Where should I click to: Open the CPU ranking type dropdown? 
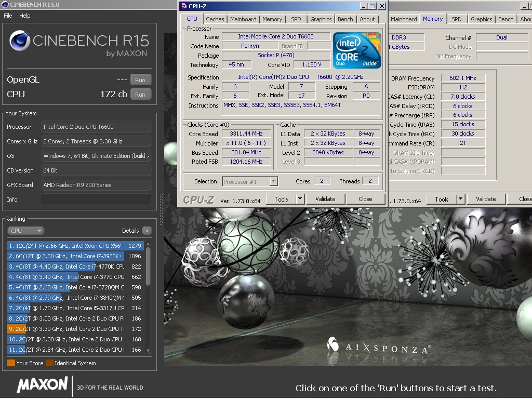25,231
